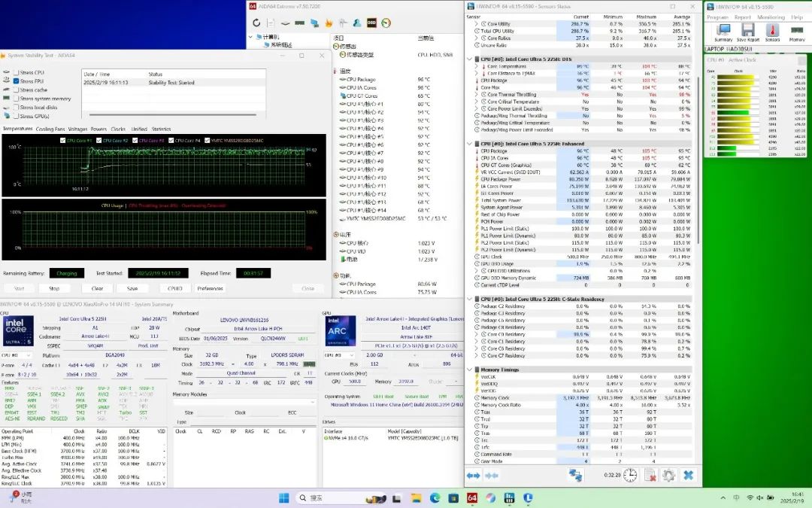Collapse the C-State Residency sensor group
Viewport: 812px width, 508px height.
click(x=470, y=299)
